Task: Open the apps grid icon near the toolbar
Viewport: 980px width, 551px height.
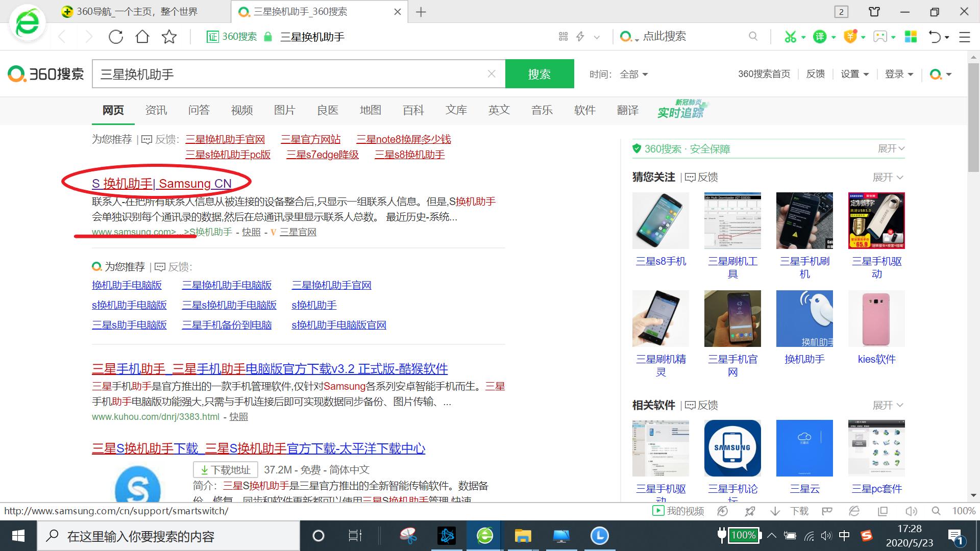Action: point(911,37)
